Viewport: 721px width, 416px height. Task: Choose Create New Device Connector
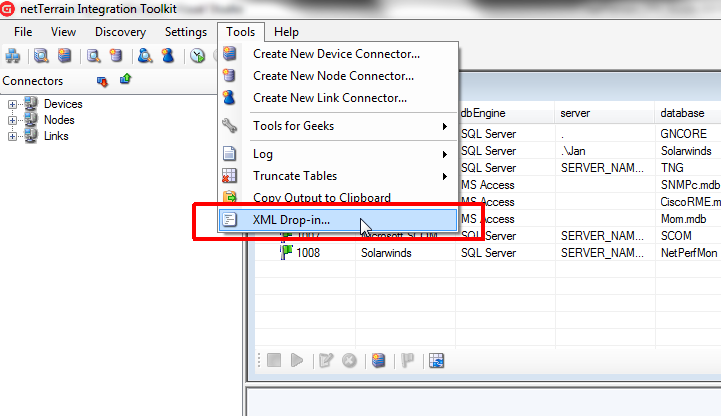[x=336, y=54]
